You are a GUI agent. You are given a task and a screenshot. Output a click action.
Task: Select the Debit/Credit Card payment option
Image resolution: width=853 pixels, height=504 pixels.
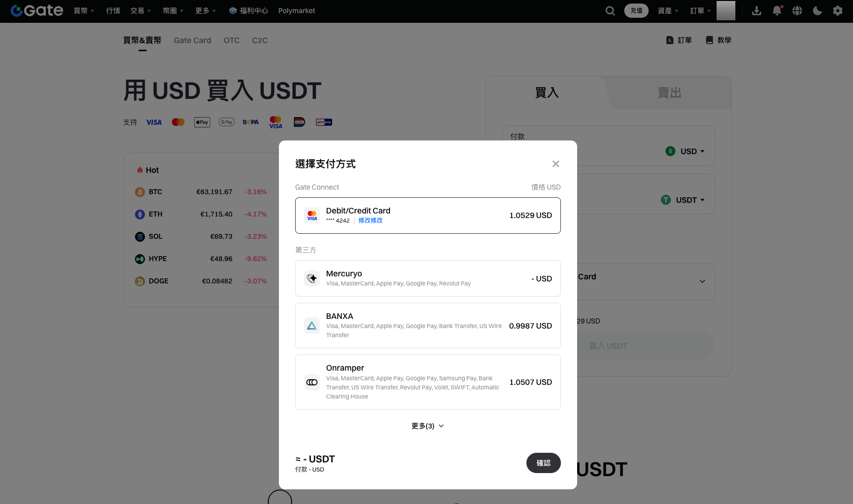point(428,215)
